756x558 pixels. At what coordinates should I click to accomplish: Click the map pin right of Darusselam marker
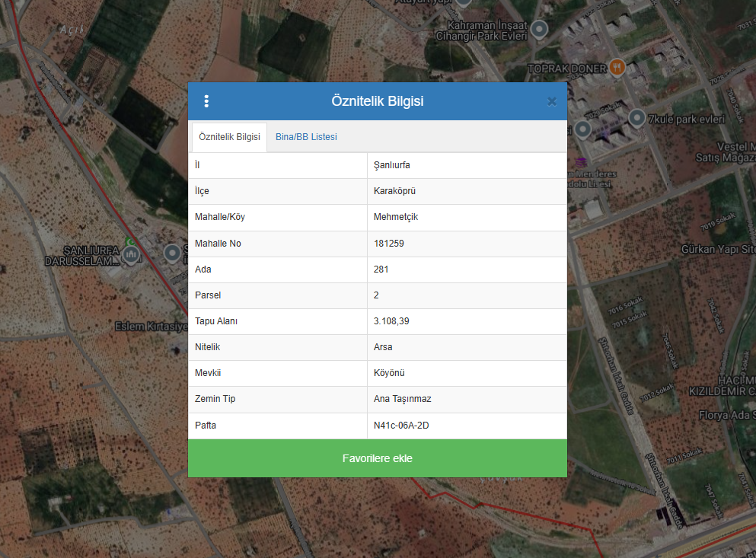pyautogui.click(x=173, y=252)
